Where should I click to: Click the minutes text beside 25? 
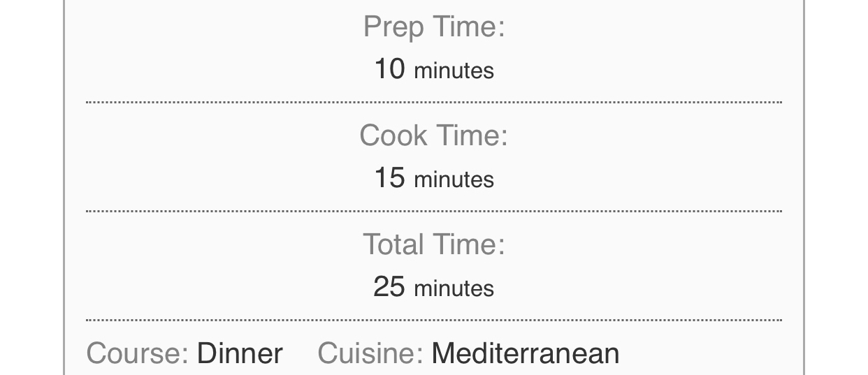454,288
